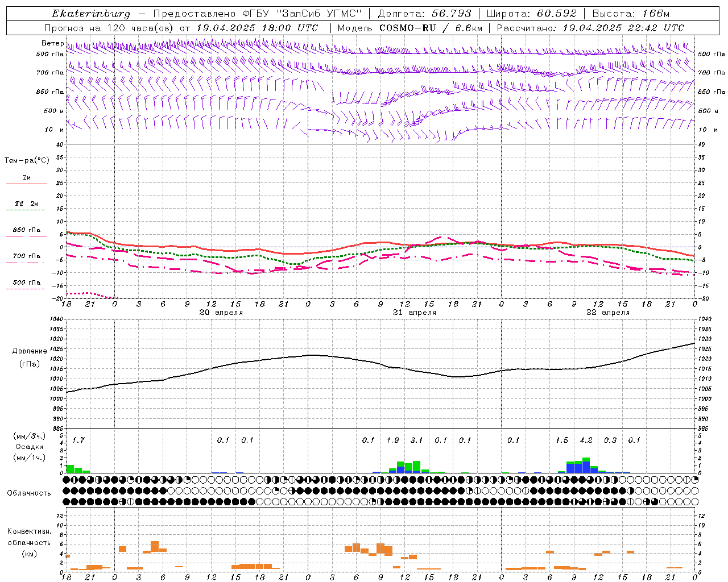
Task: Click the red line sample under 2м legend
Action: 26,184
